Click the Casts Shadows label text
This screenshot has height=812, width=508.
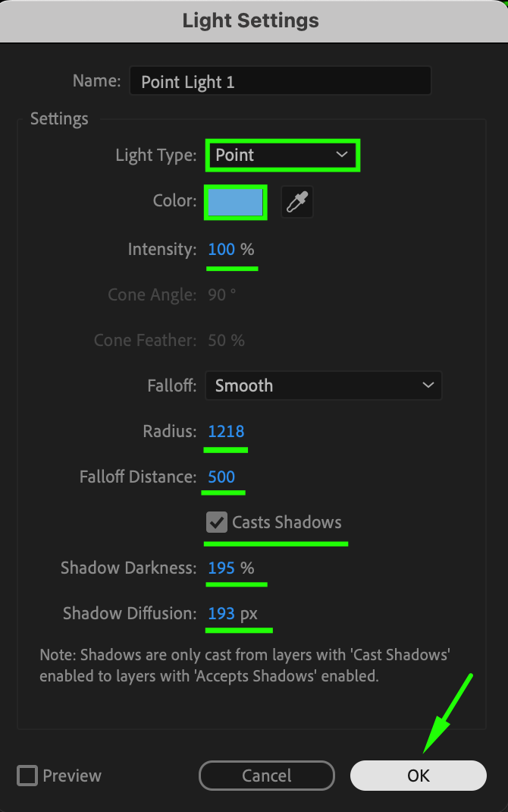pyautogui.click(x=287, y=522)
